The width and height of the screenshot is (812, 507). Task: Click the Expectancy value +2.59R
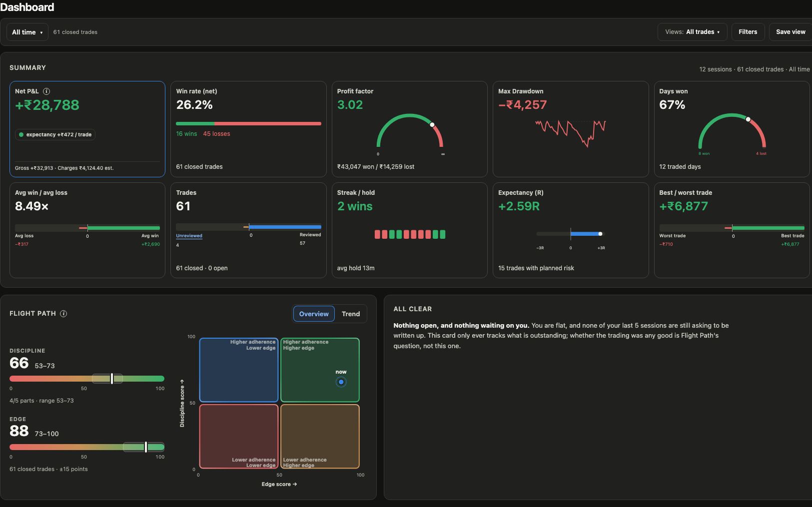click(519, 206)
